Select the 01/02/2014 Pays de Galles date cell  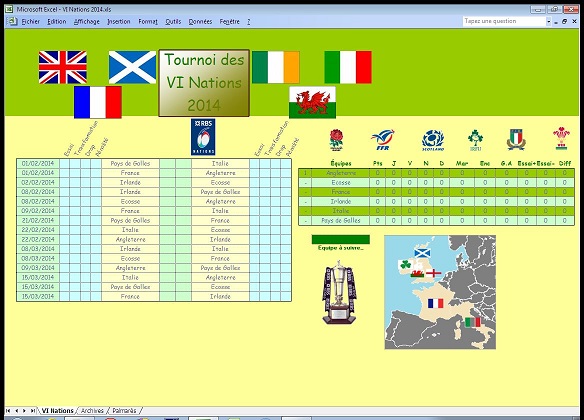(38, 163)
